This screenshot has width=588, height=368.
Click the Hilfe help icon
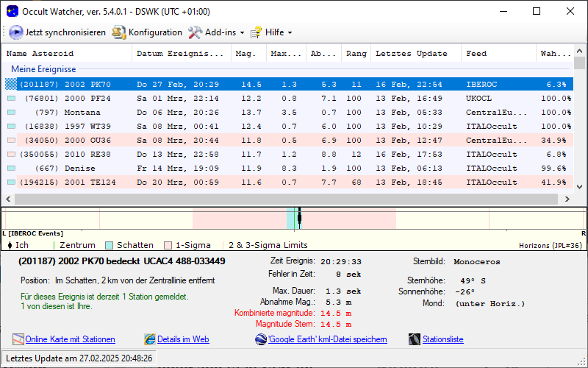(256, 32)
